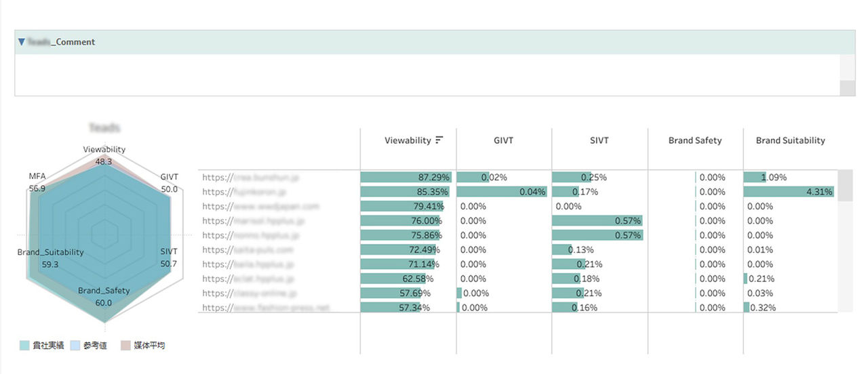868x387 pixels.
Task: Click the 0.04% GIVT bar
Action: coord(502,192)
